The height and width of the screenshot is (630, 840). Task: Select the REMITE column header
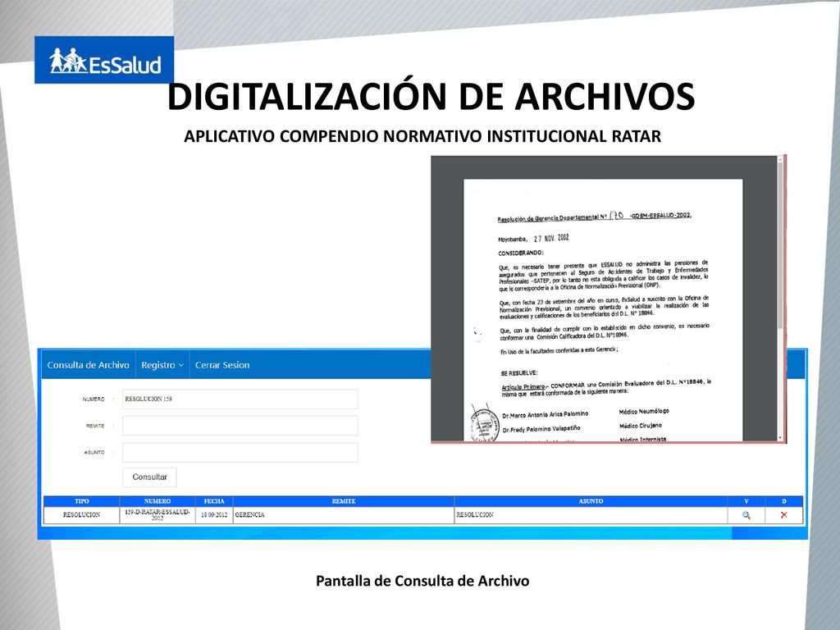coord(344,501)
